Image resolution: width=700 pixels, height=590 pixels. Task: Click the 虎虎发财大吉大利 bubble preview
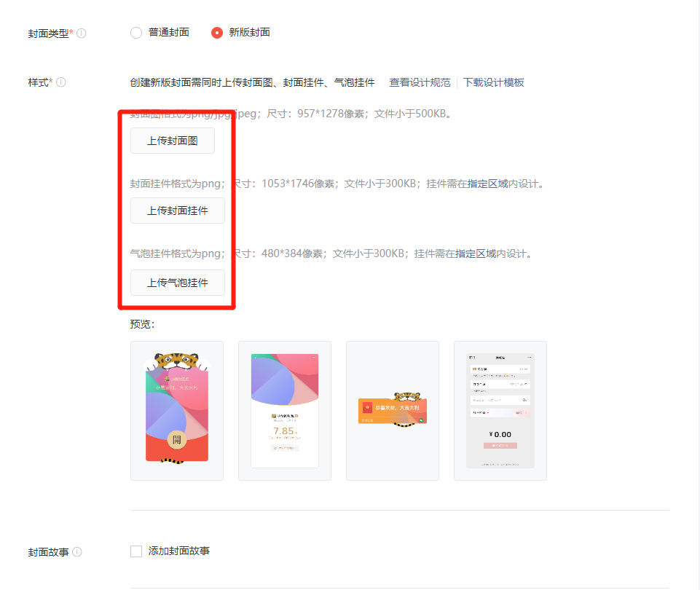click(x=392, y=410)
